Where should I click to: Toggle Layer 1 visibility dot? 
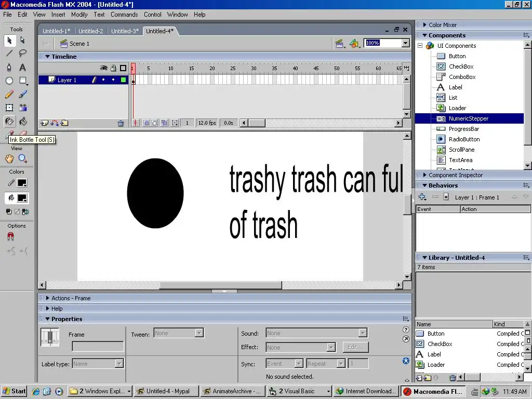pos(103,80)
